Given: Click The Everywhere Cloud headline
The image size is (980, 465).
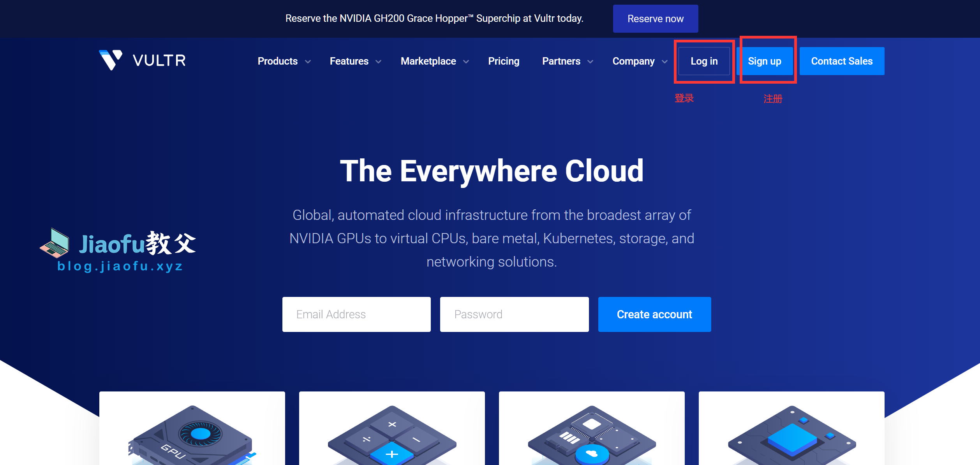Looking at the screenshot, I should [492, 171].
